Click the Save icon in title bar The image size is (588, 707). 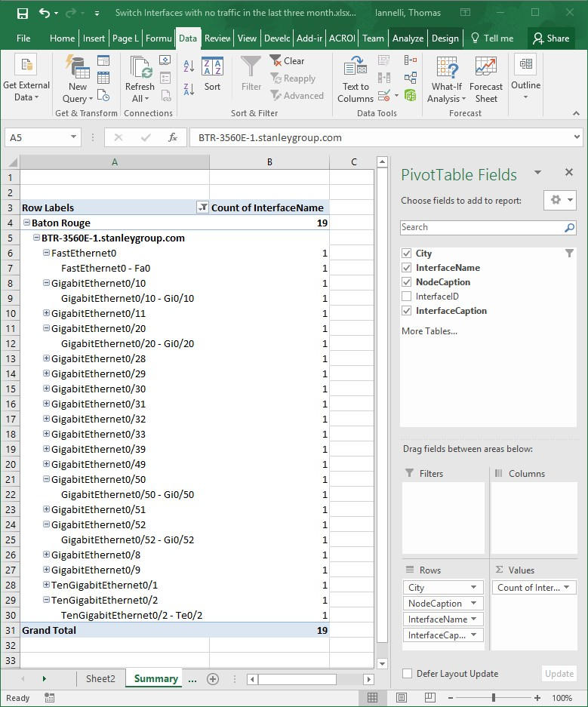22,13
